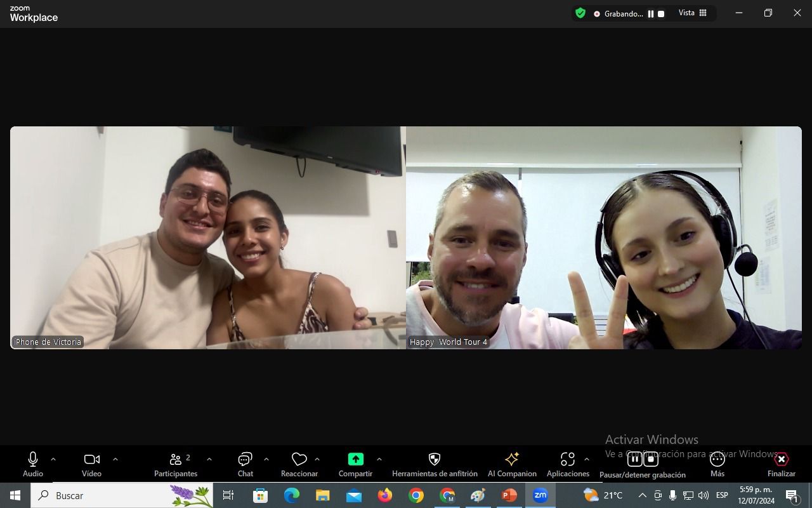Image resolution: width=812 pixels, height=508 pixels.
Task: Open File Explorer from the taskbar
Action: point(322,495)
